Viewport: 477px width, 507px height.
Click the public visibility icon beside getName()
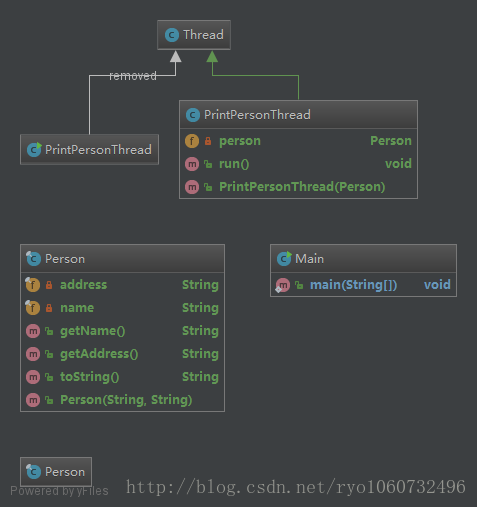tap(49, 331)
